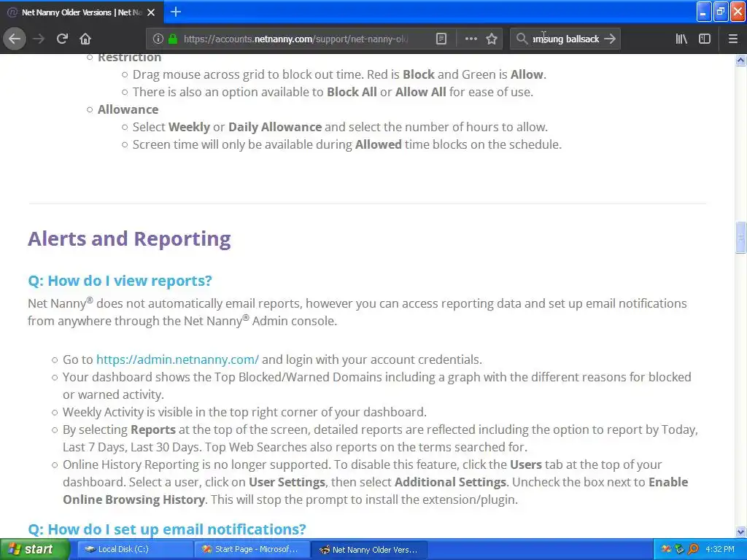Click the scrollbar up arrow
Viewport: 747px width, 560px height.
click(740, 60)
